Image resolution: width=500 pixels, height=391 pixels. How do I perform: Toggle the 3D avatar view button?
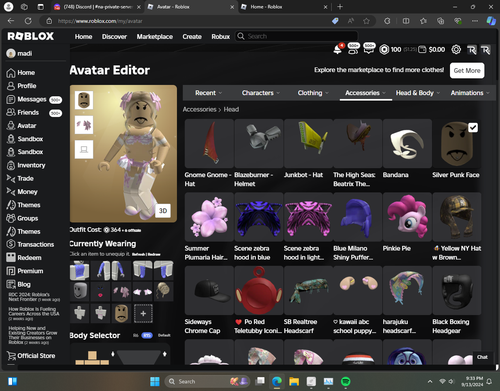pyautogui.click(x=163, y=211)
